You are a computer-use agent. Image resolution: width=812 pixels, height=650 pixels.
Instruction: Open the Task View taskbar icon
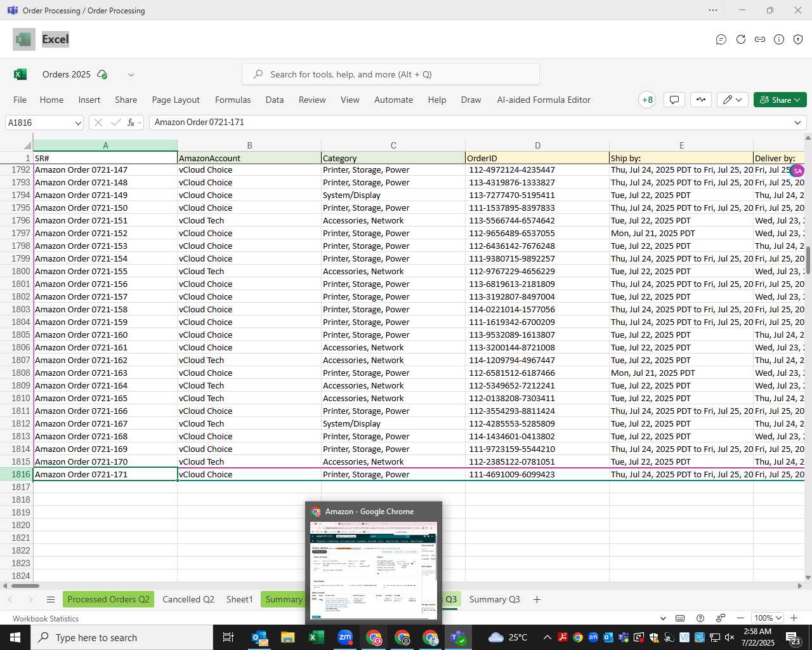click(x=228, y=637)
